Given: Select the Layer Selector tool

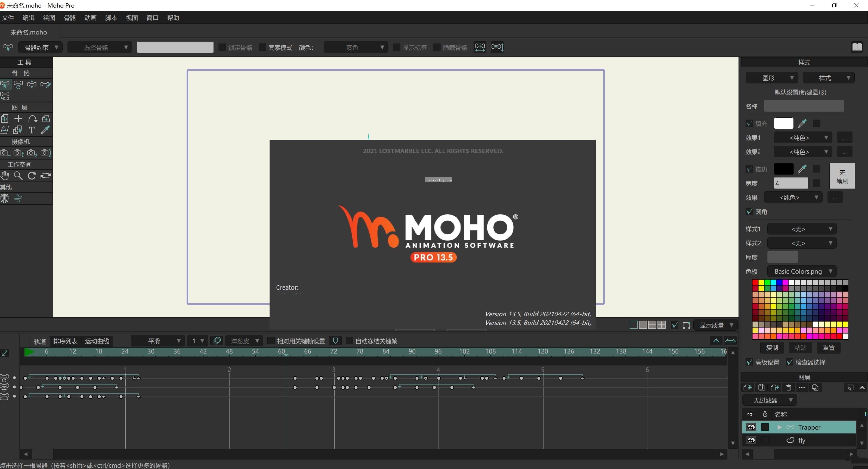Looking at the screenshot, I should point(18,130).
